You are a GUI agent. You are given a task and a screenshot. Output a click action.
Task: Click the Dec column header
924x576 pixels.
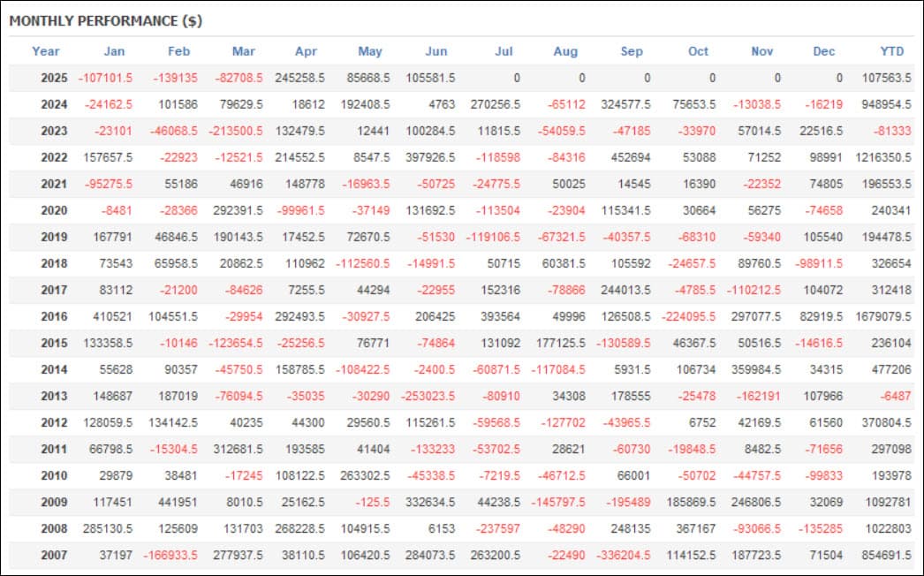coord(824,51)
